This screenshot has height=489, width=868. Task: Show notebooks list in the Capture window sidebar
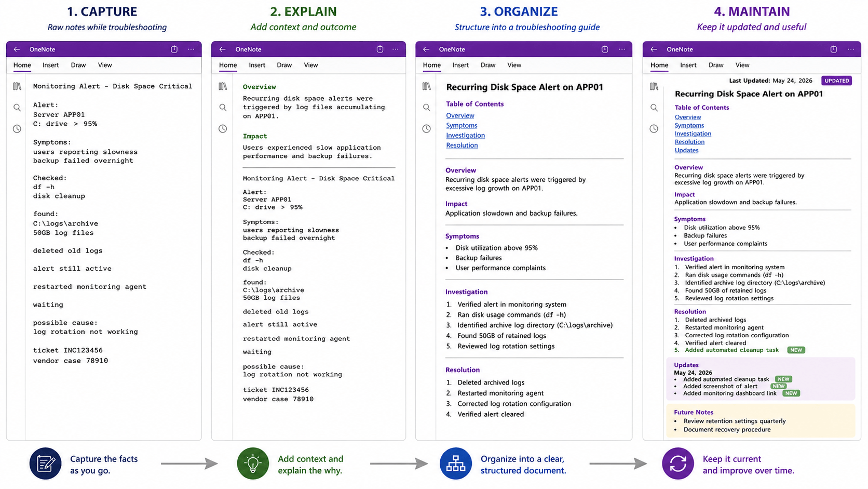[x=17, y=86]
